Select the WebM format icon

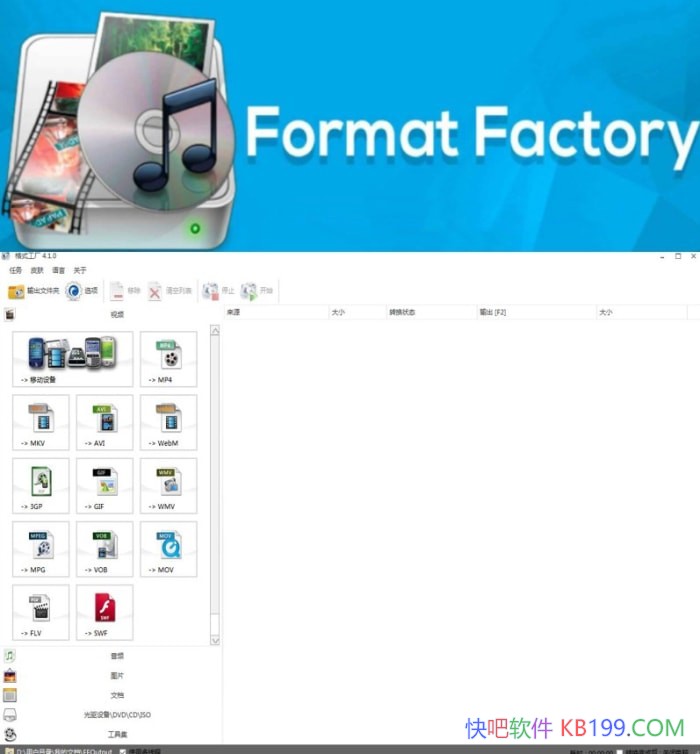click(168, 422)
